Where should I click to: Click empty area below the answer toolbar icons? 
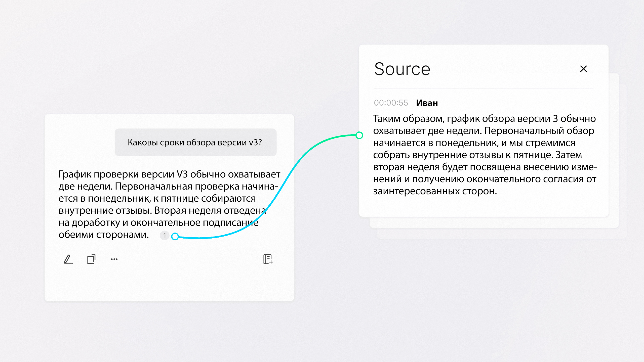point(169,284)
